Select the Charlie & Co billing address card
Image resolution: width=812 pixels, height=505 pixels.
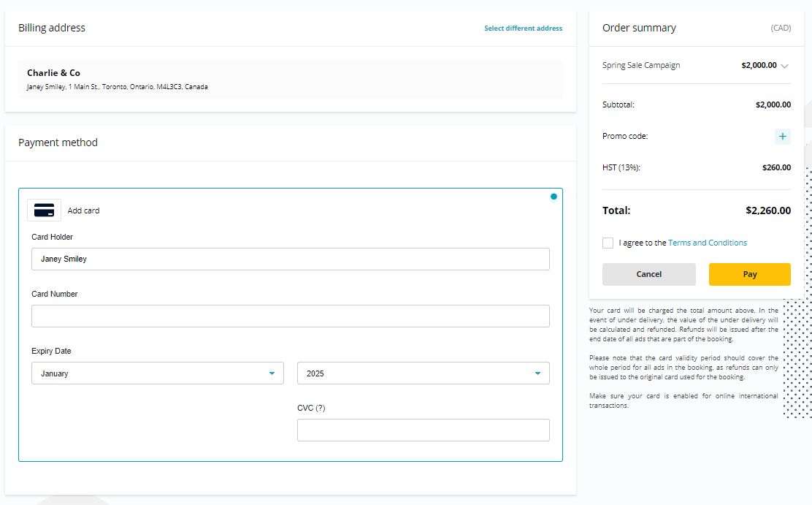290,79
